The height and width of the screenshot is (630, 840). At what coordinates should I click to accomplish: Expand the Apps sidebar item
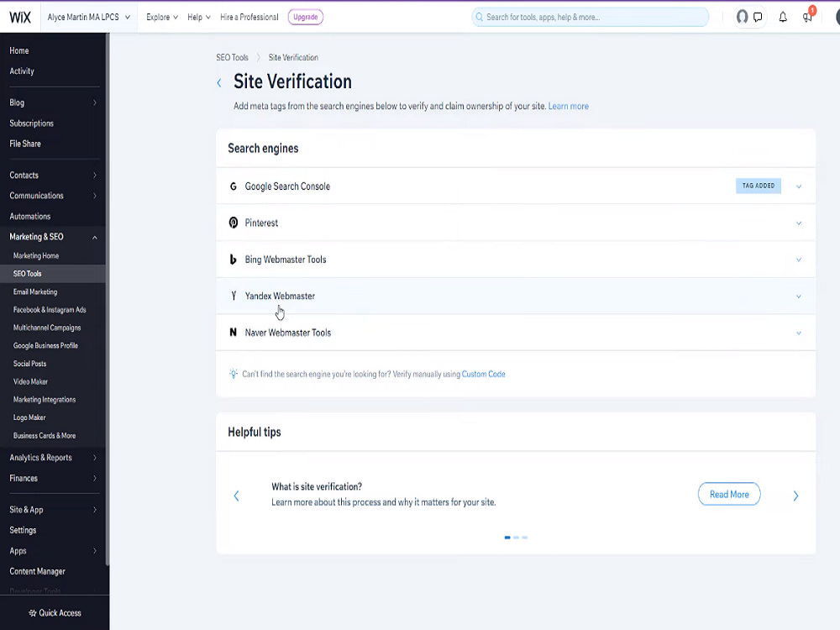(x=95, y=551)
